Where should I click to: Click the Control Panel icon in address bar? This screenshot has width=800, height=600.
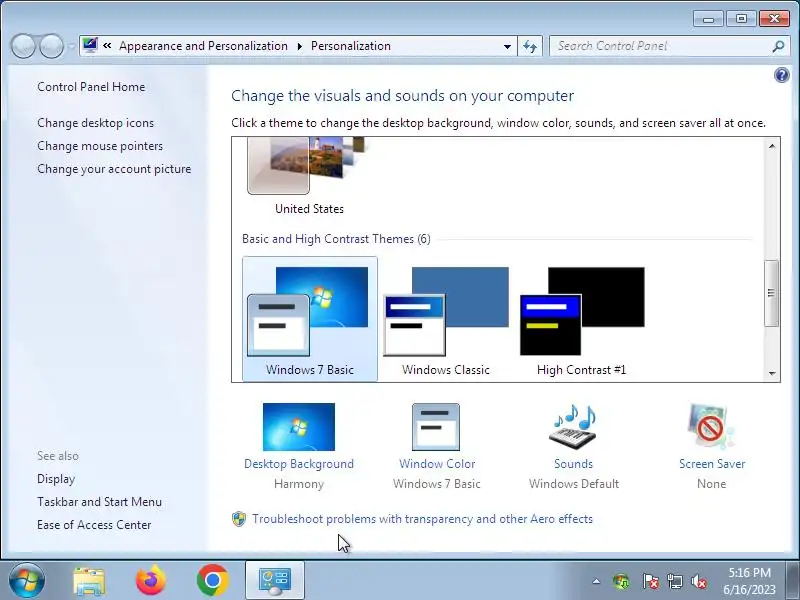click(x=90, y=45)
